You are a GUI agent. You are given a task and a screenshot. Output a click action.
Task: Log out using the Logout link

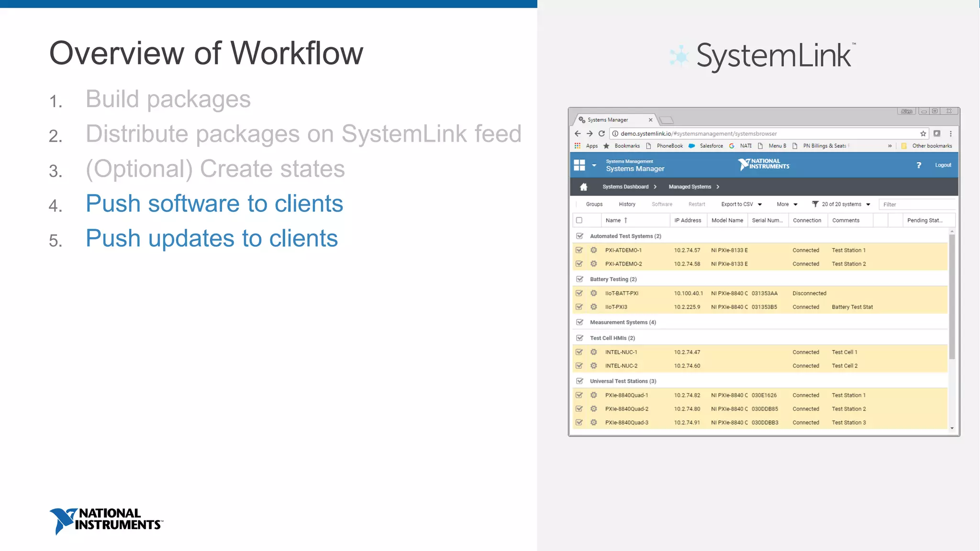943,165
